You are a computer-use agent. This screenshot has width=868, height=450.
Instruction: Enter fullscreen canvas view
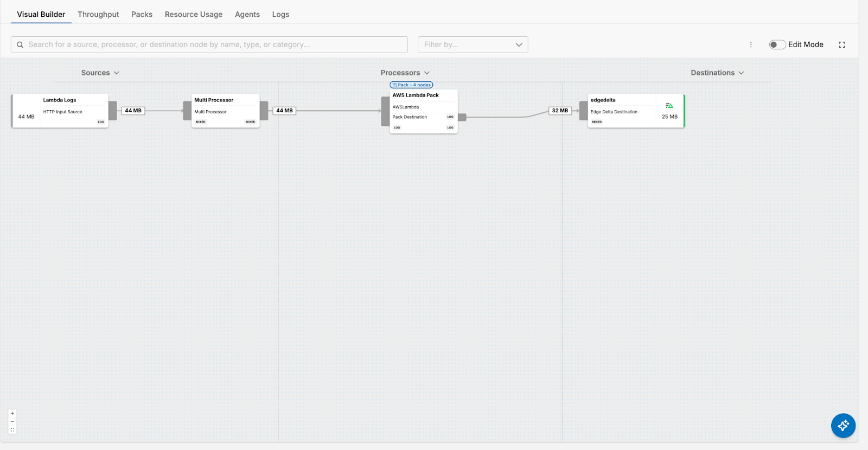(842, 44)
